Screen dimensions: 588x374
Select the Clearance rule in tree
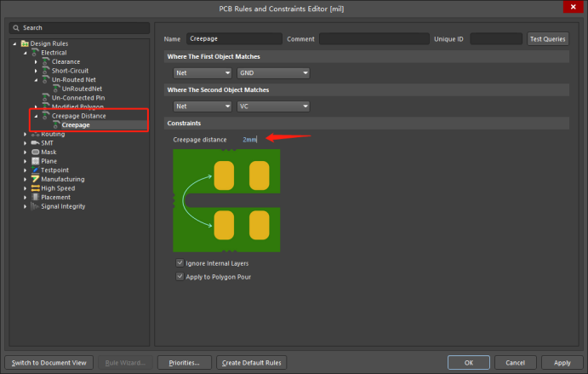pos(66,62)
